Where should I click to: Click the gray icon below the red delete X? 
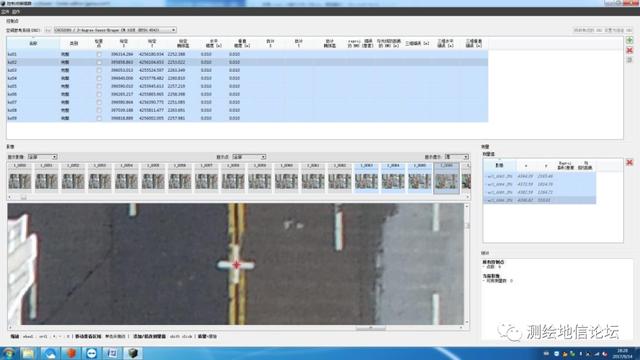coord(629,60)
